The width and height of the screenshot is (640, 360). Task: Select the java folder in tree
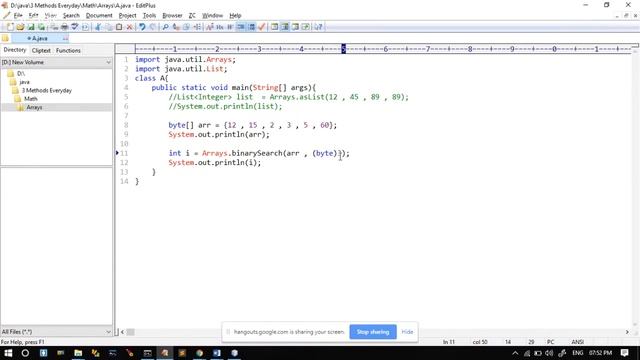pyautogui.click(x=24, y=82)
